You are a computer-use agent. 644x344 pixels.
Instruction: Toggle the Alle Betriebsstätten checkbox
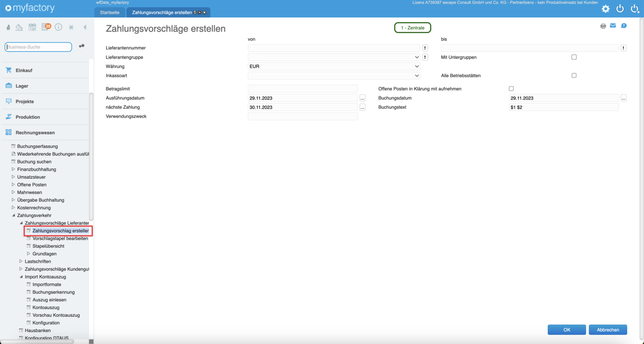(574, 76)
